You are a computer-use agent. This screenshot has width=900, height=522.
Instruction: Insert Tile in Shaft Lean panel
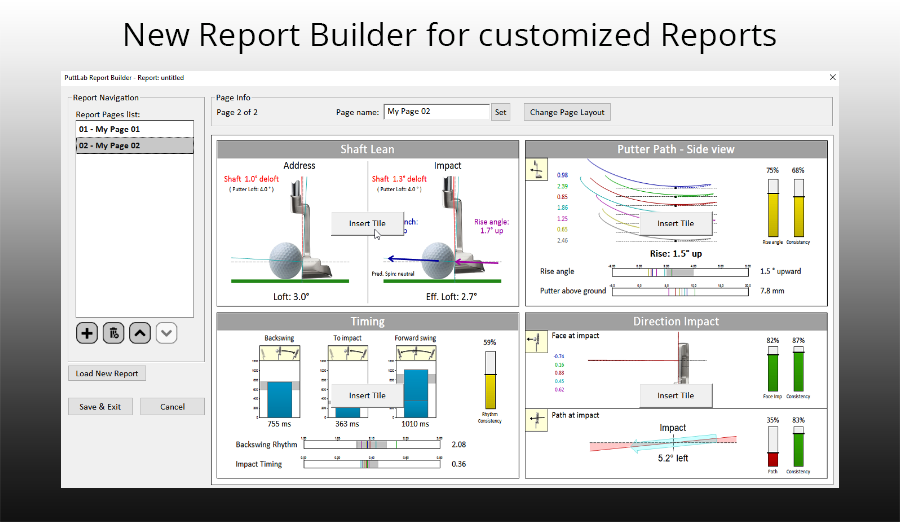pyautogui.click(x=367, y=223)
